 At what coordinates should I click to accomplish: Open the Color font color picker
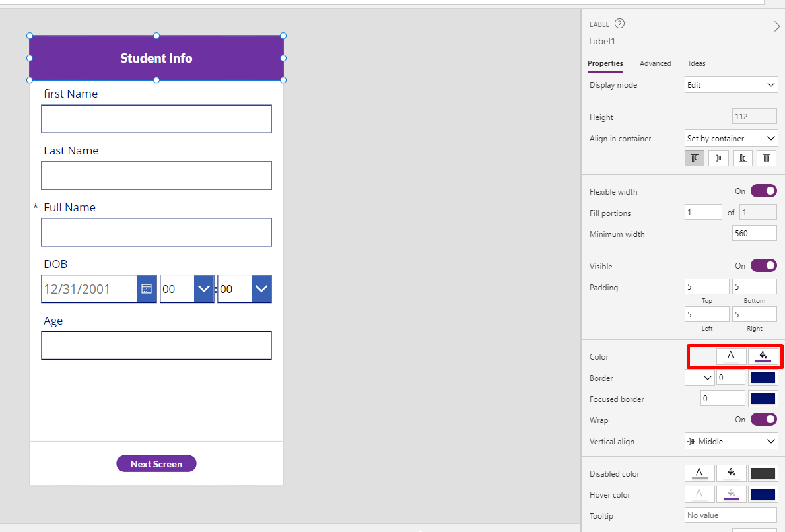click(731, 356)
